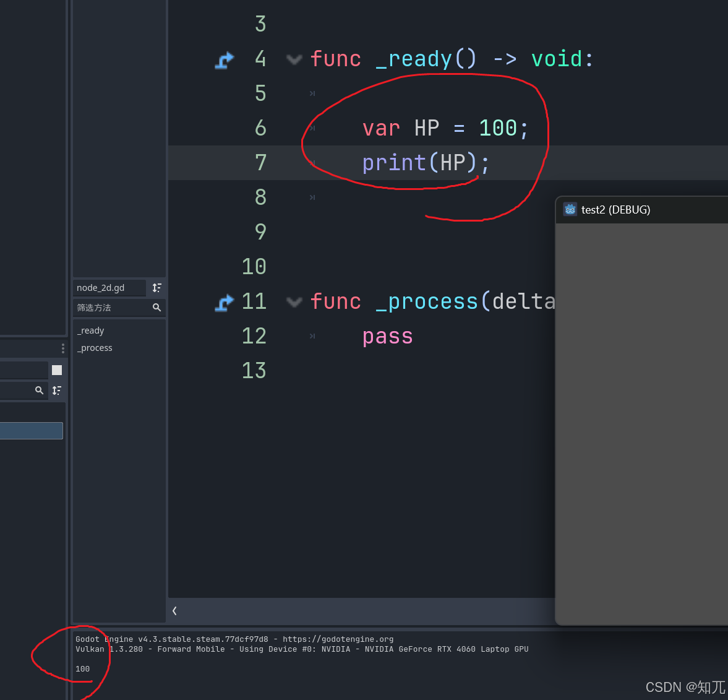
Task: Click the method sorting icon beside node_2d.gd
Action: [x=156, y=287]
